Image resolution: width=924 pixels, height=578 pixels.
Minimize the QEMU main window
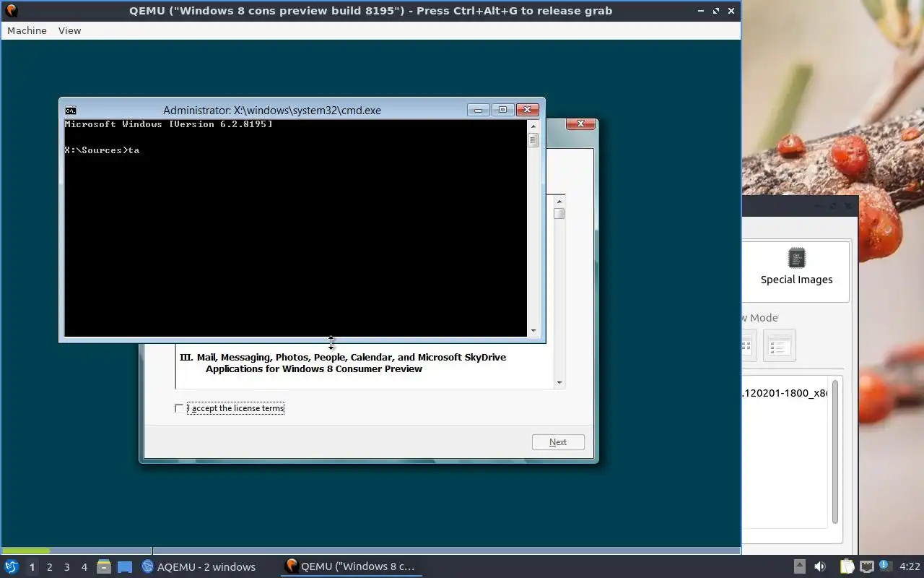[x=700, y=11]
